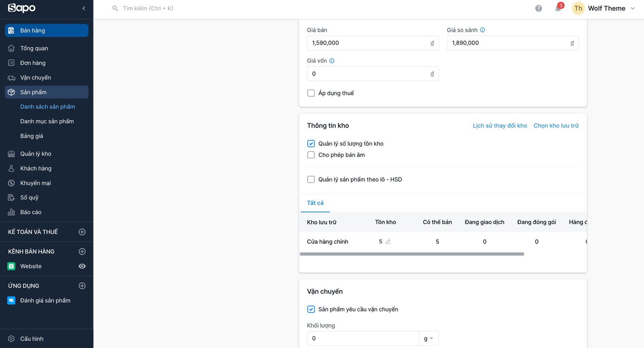Expand the Wolf Theme account menu
Screen dimensions: 644x348
604,8
